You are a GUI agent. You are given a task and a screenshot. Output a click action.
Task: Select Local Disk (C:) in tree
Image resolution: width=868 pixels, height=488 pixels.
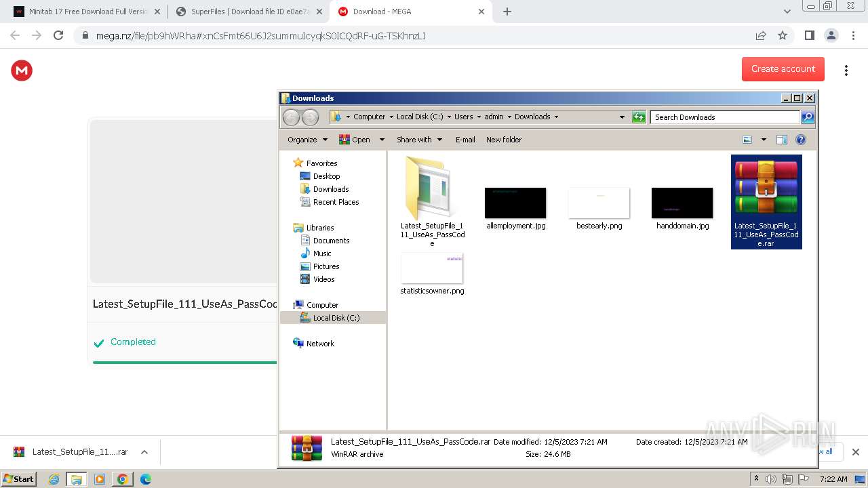(x=333, y=318)
